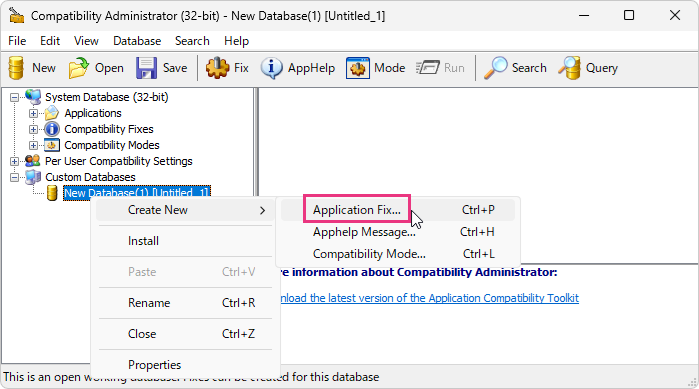This screenshot has height=389, width=699.
Task: Select Install in the context menu
Action: pyautogui.click(x=185, y=241)
